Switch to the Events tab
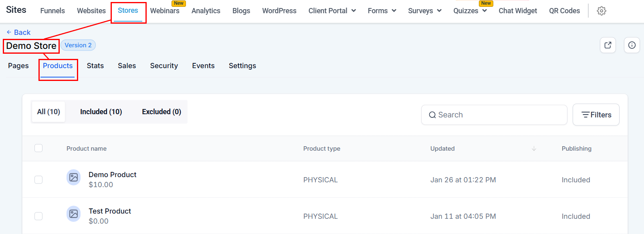The width and height of the screenshot is (644, 234). [203, 66]
